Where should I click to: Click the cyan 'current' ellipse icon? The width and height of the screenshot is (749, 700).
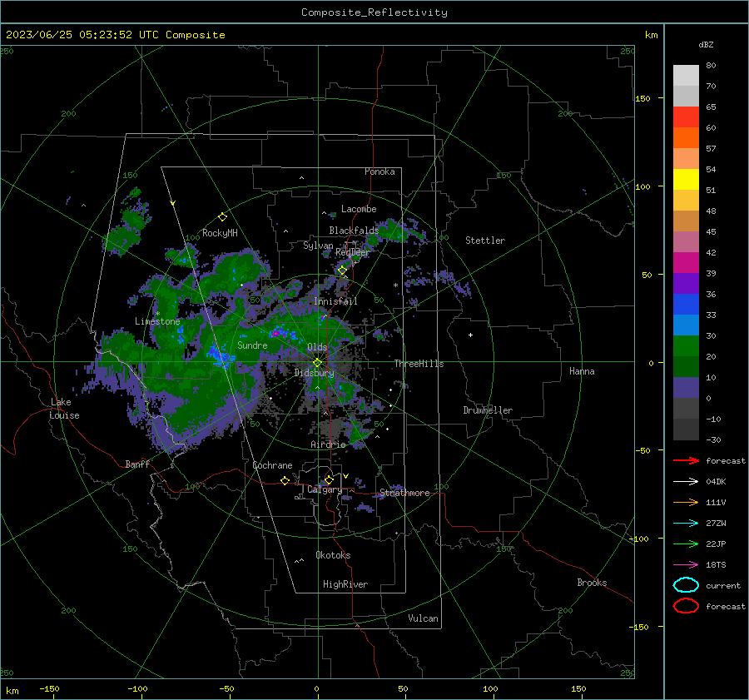pyautogui.click(x=686, y=585)
